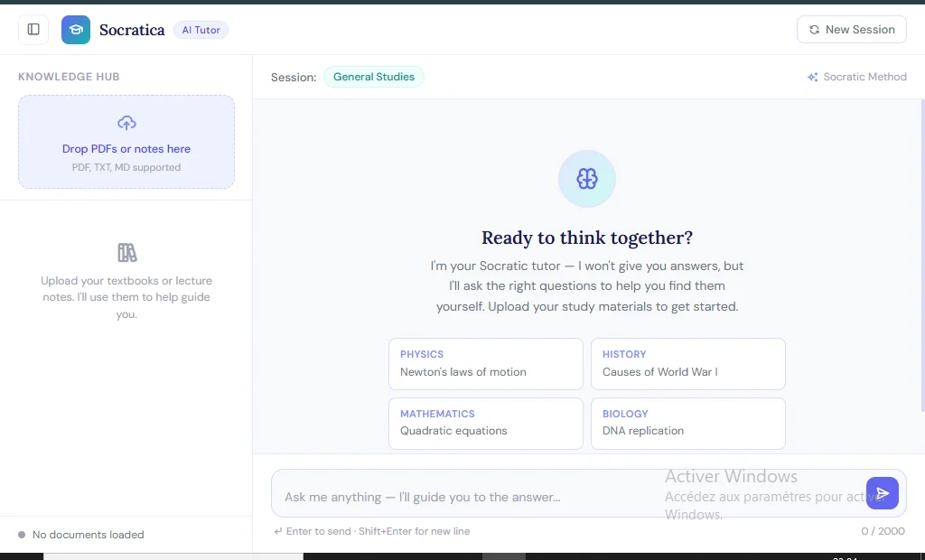Open the Drop PDFs or notes area
Viewport: 925px width, 560px height.
tap(126, 142)
